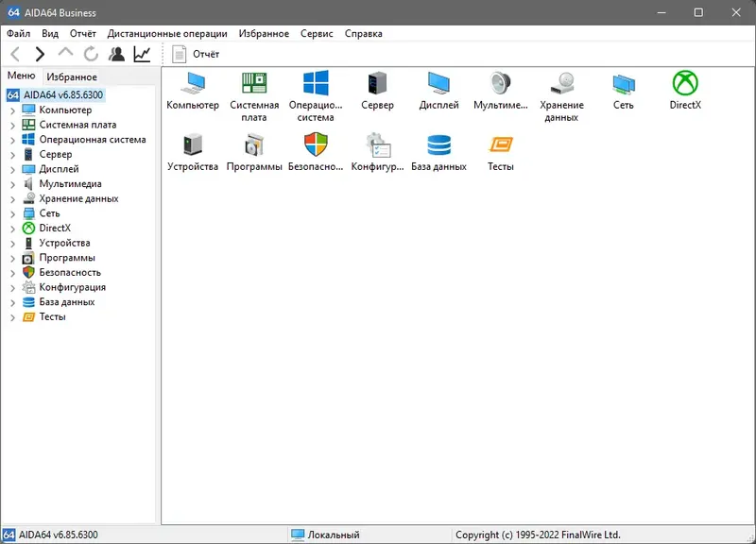Open the Дисплей monitor icon
756x544 pixels.
pos(438,85)
